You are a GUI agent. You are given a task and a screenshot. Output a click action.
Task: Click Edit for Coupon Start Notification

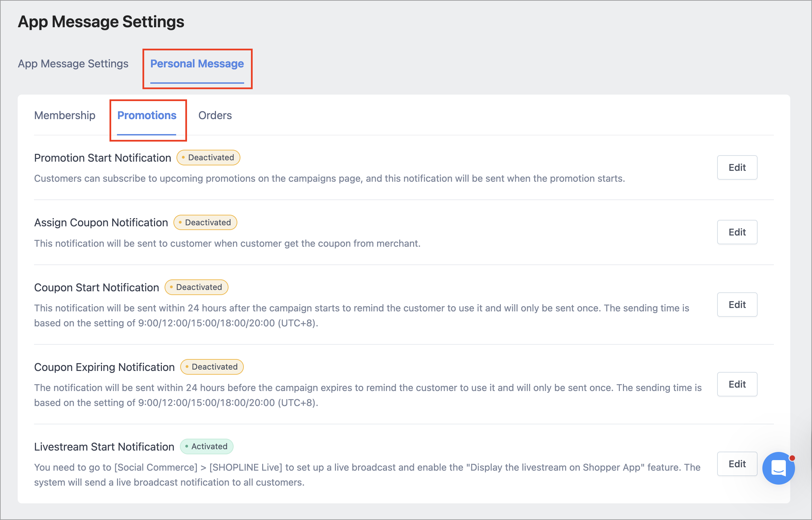tap(737, 305)
